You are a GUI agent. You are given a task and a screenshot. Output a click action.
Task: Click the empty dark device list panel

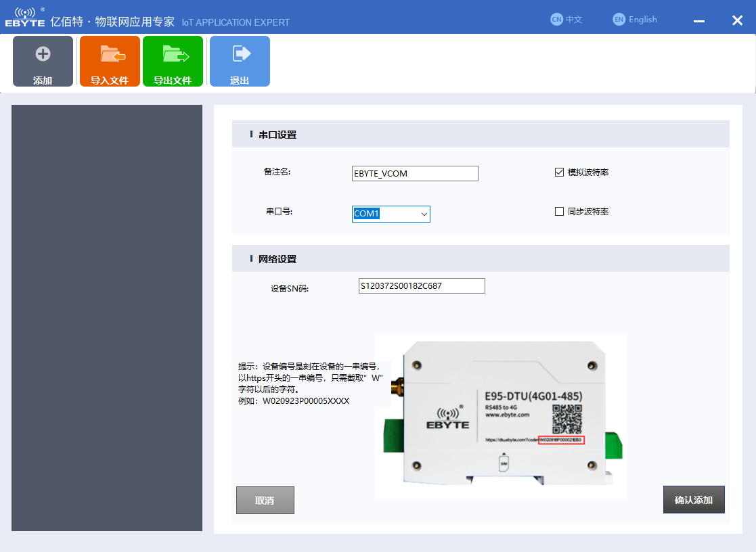[x=107, y=318]
